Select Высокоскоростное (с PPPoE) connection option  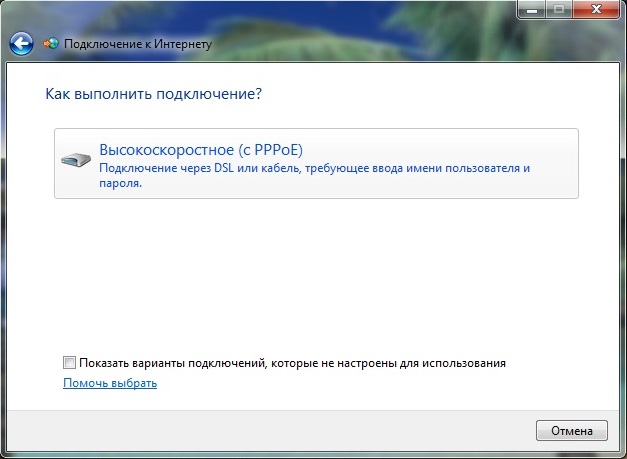click(x=316, y=164)
